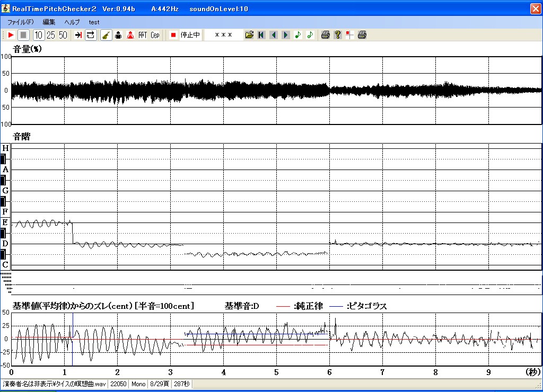Open the test menu
This screenshot has width=543, height=392.
pos(94,22)
